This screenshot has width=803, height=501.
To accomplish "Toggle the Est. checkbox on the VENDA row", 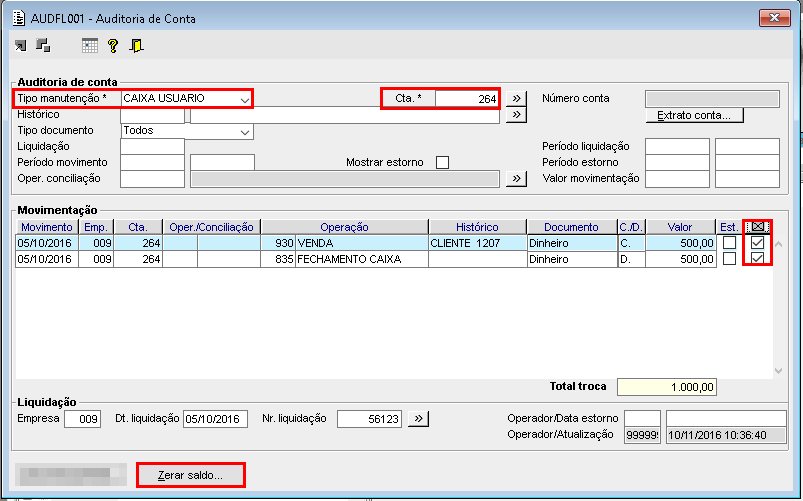I will [729, 243].
